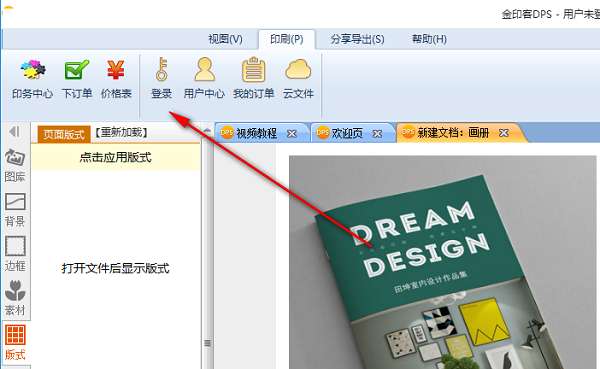This screenshot has height=369, width=600.
Task: Open the 印务中心 print center icon
Action: 33,79
